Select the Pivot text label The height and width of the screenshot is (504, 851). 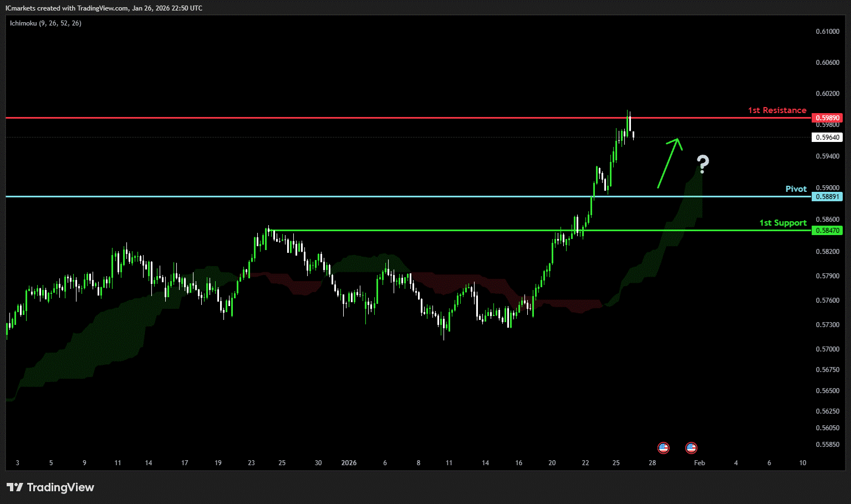(796, 189)
